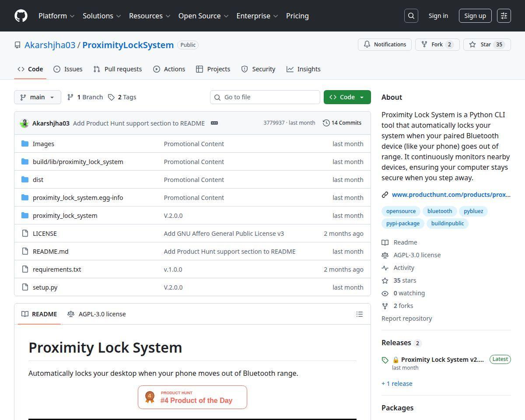This screenshot has height=420, width=525.
Task: Expand the main branch dropdown
Action: click(x=38, y=97)
